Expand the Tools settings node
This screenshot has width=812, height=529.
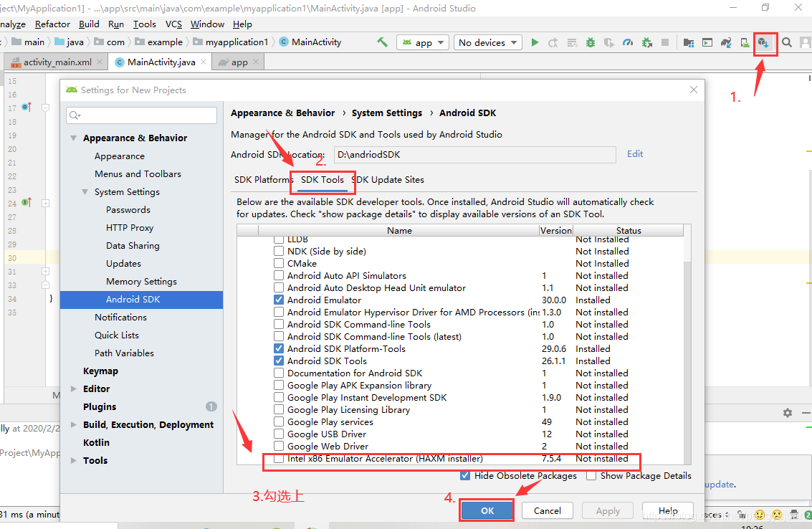click(x=74, y=460)
